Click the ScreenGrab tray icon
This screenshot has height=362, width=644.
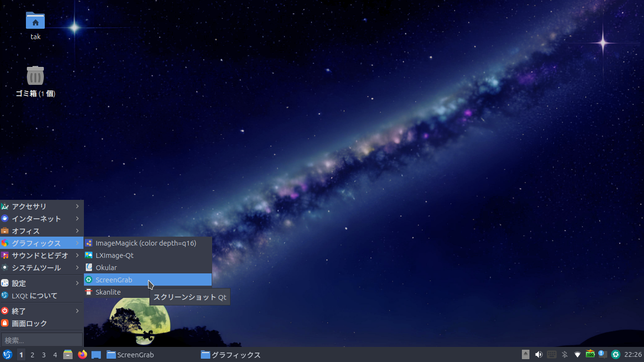tap(615, 354)
